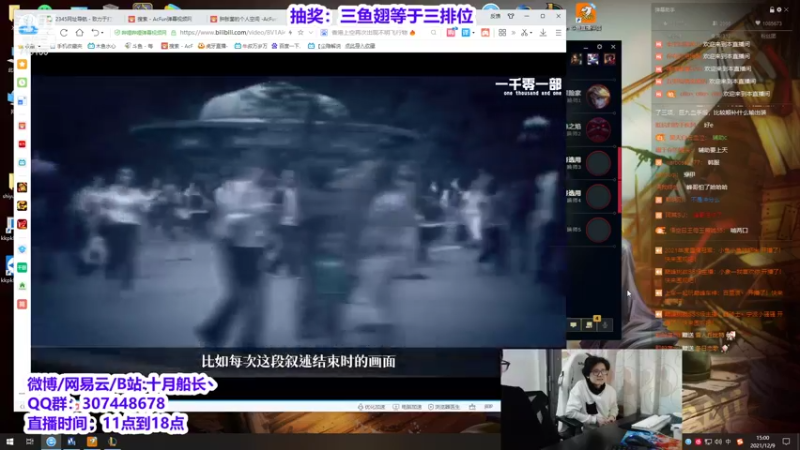Viewport: 800px width, 450px height.
Task: Open the 手机收藏夹 bookmark
Action: click(x=66, y=46)
